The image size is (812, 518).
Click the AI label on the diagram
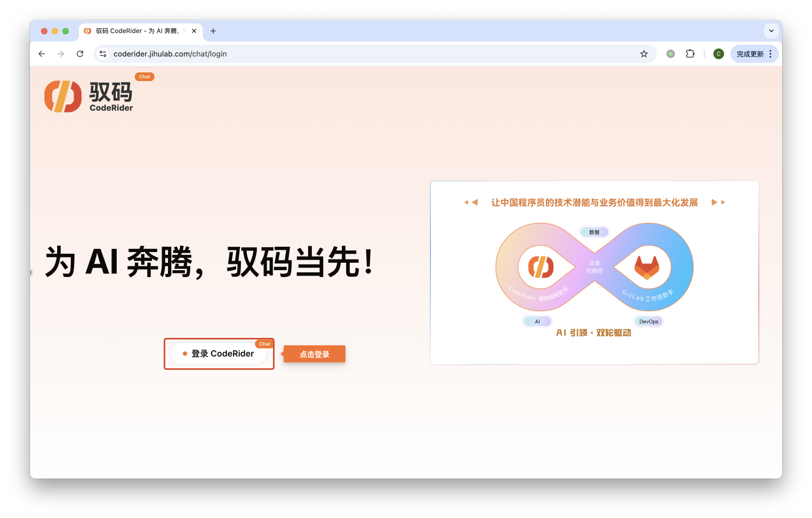[537, 321]
